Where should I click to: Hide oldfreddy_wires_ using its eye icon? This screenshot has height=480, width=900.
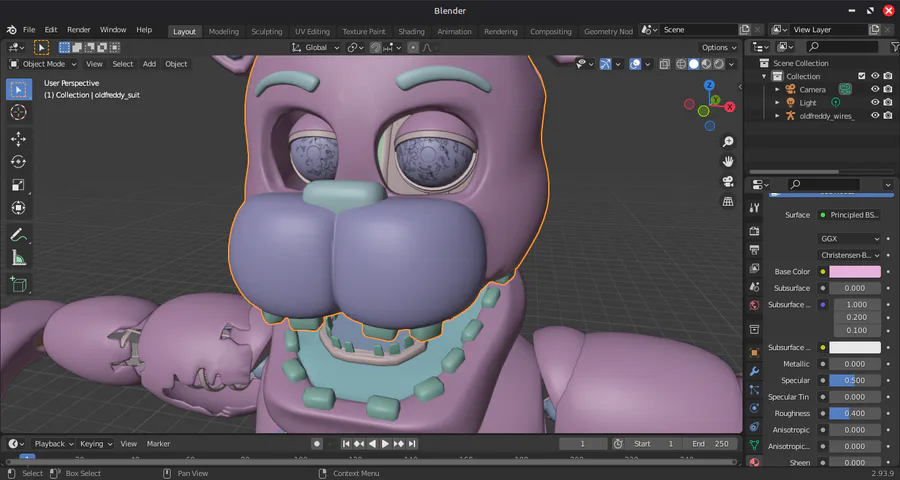875,115
